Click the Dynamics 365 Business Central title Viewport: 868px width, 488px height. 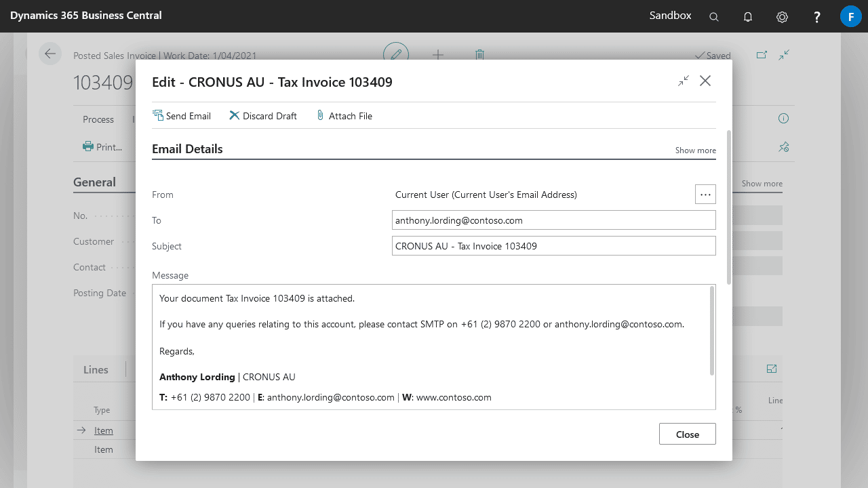click(86, 15)
